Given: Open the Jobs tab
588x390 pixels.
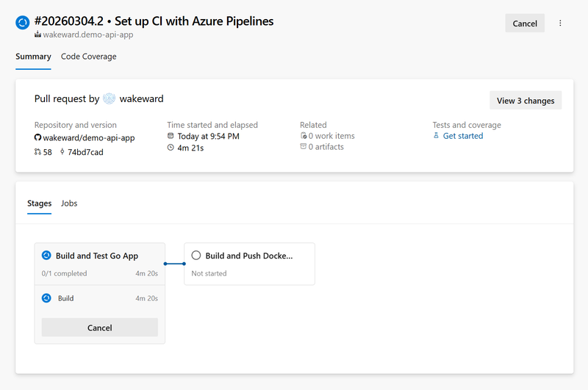Looking at the screenshot, I should coord(69,203).
